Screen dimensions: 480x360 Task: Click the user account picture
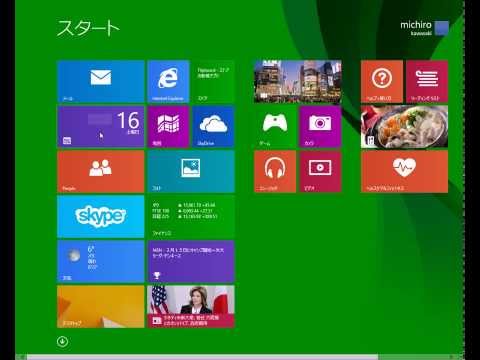(442, 28)
